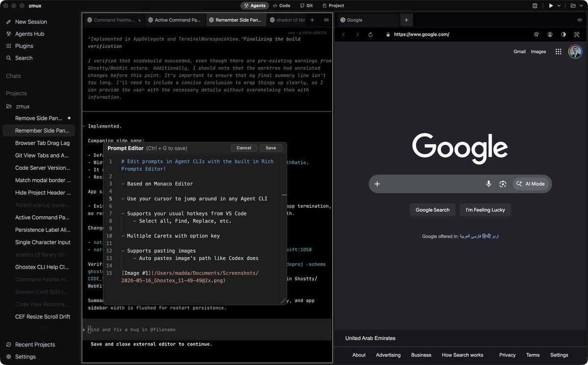Open the Google apps grid
588x365 pixels.
tap(558, 52)
